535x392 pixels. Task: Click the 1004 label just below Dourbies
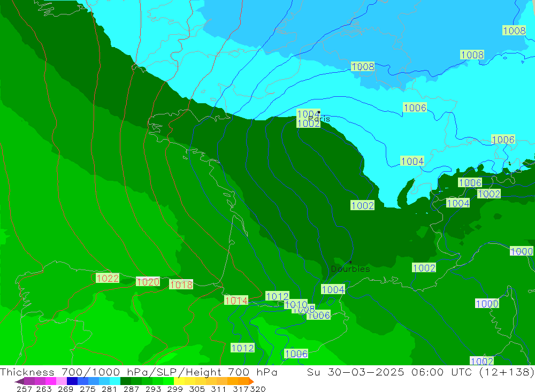click(x=333, y=289)
